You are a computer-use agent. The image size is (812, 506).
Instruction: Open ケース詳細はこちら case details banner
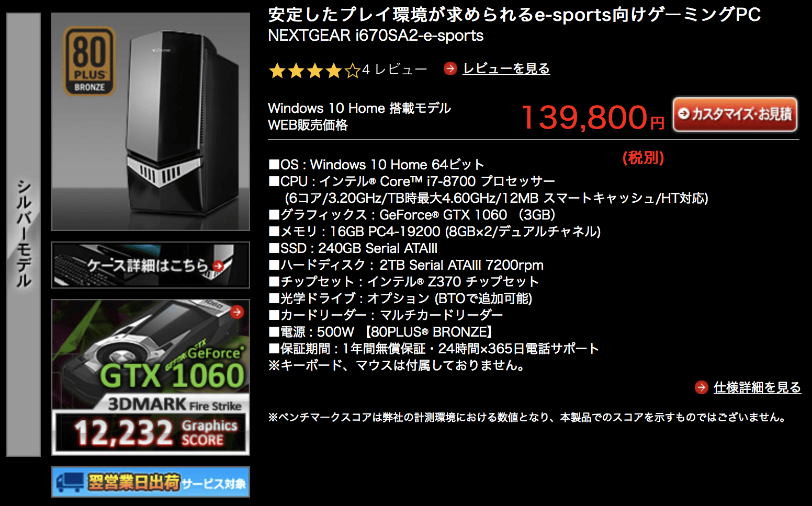tap(151, 265)
